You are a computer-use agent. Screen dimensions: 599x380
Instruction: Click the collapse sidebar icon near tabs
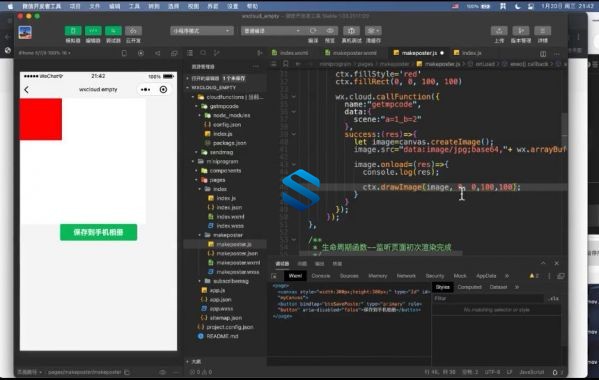coord(260,53)
